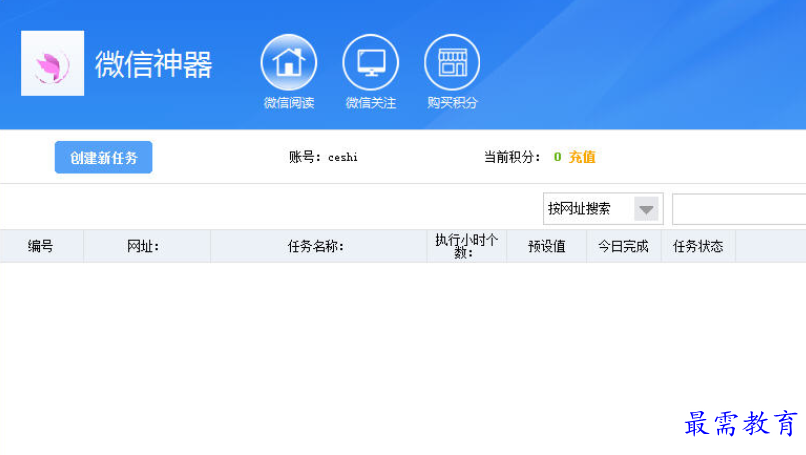Select the 任务状态 column header

698,246
